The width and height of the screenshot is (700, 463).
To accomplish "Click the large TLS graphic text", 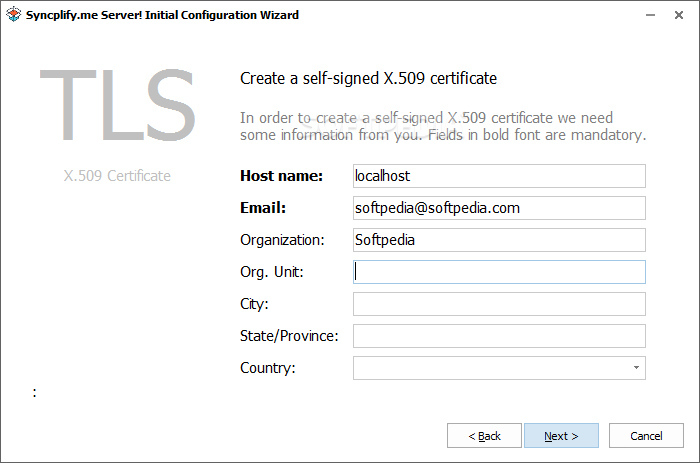I will tap(118, 105).
